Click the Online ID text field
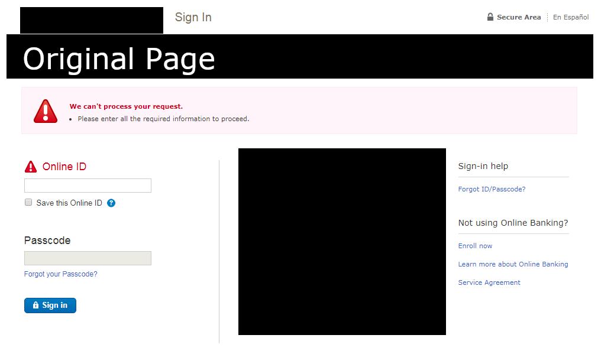This screenshot has width=614, height=364. (x=88, y=185)
